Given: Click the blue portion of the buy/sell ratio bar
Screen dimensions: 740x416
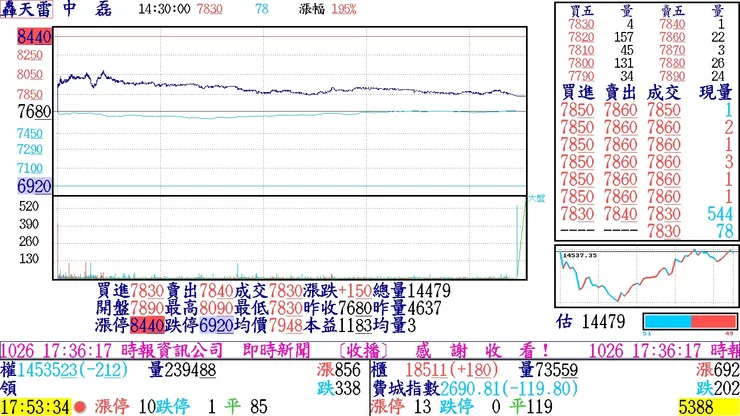Looking at the screenshot, I should pos(667,322).
